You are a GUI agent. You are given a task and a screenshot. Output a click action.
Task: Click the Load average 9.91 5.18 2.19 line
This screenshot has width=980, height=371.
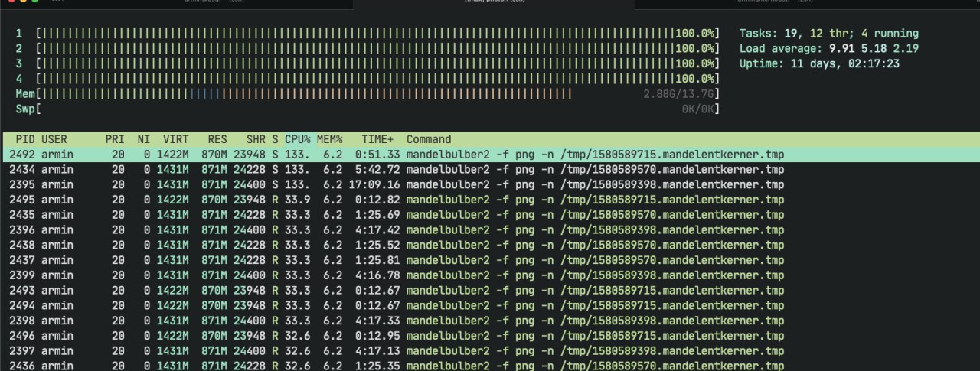click(829, 49)
